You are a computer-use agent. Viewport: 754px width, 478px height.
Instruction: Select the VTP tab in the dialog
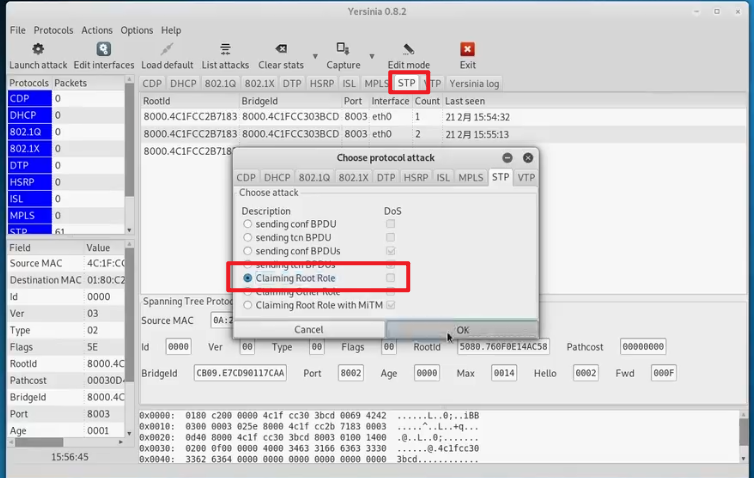click(526, 177)
